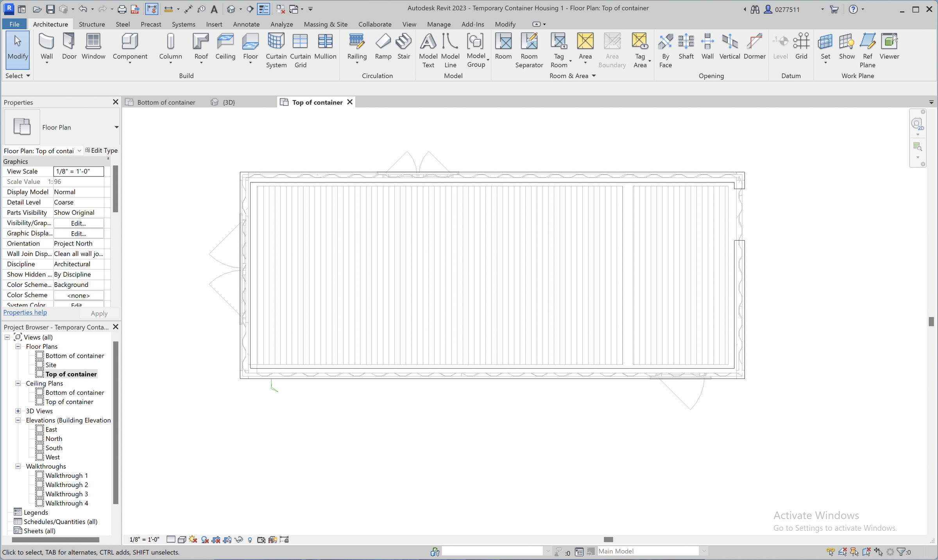
Task: Collapse the Ceiling Plans tree node
Action: [x=18, y=383]
